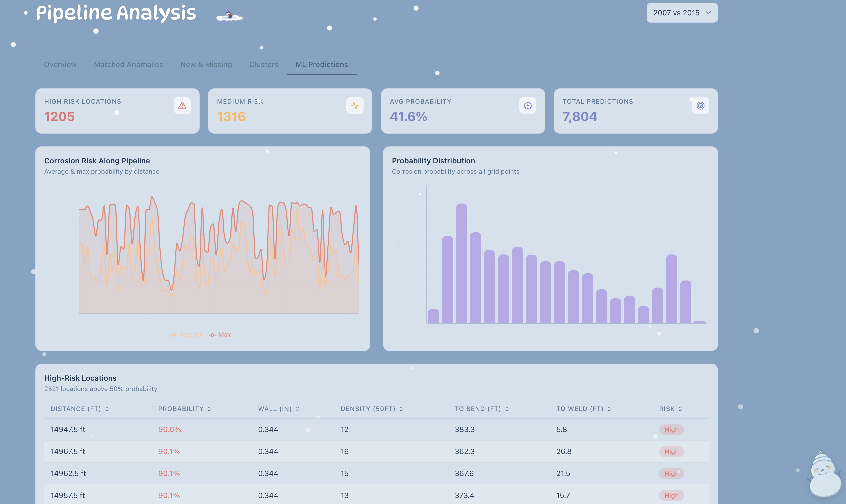Sort by Probability column arrows
The image size is (846, 504).
(209, 409)
